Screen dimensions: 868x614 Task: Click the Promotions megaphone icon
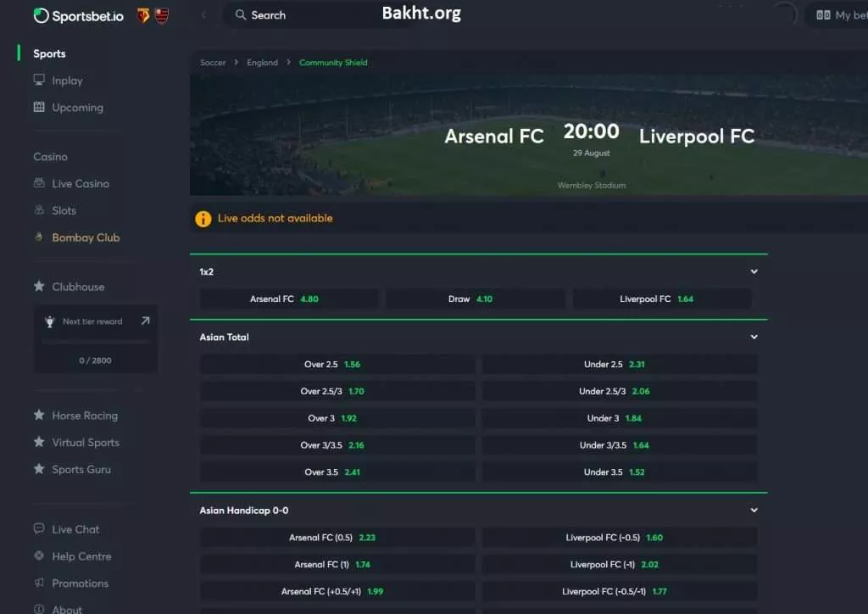[x=39, y=583]
